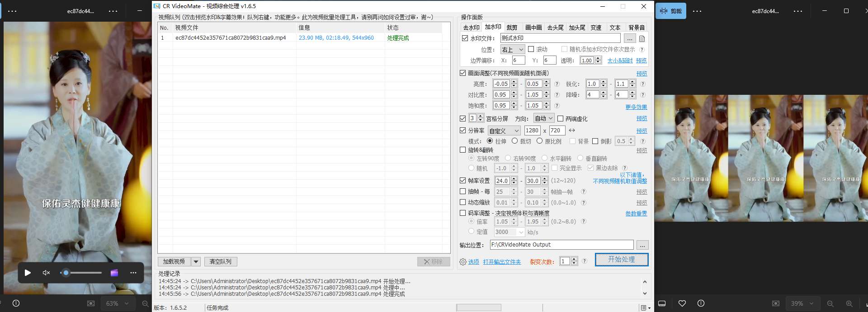Screen dimensions: 868x312
Task: Click the 大小&延时 link
Action: [620, 61]
